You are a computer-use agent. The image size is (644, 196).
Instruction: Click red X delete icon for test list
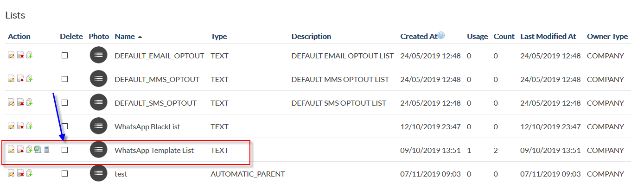pyautogui.click(x=20, y=174)
